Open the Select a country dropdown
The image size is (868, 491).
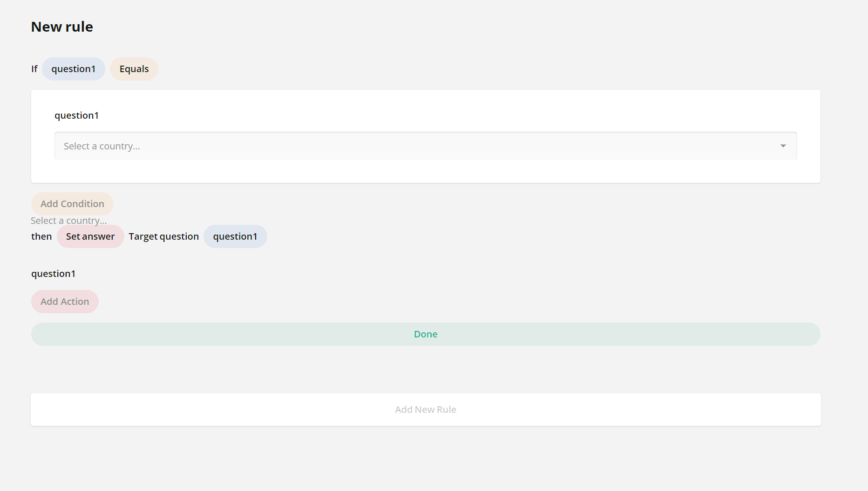419,146
